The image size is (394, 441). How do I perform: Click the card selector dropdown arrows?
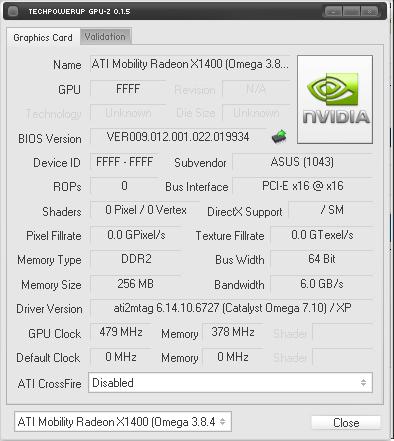[x=223, y=422]
